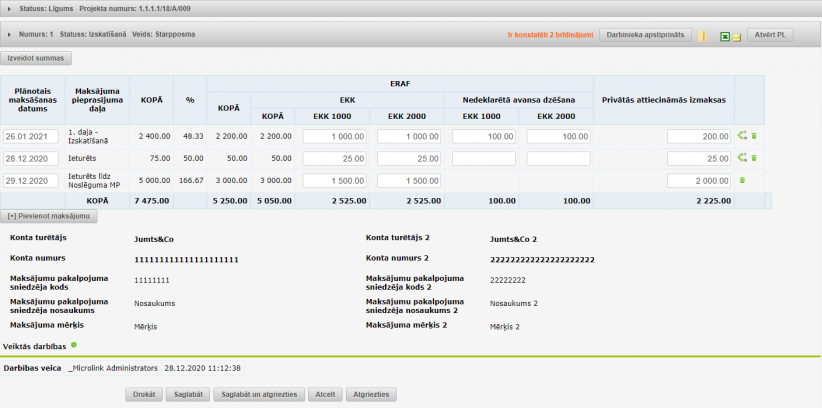822x408 pixels.
Task: Click the 26.01.2021 planned date field
Action: pyautogui.click(x=33, y=136)
